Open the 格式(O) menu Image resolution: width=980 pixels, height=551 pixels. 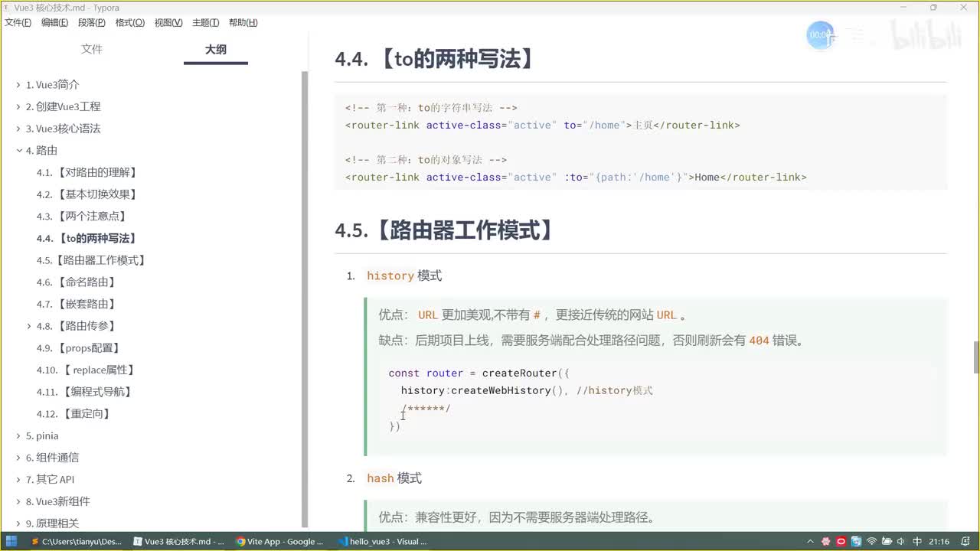[130, 22]
